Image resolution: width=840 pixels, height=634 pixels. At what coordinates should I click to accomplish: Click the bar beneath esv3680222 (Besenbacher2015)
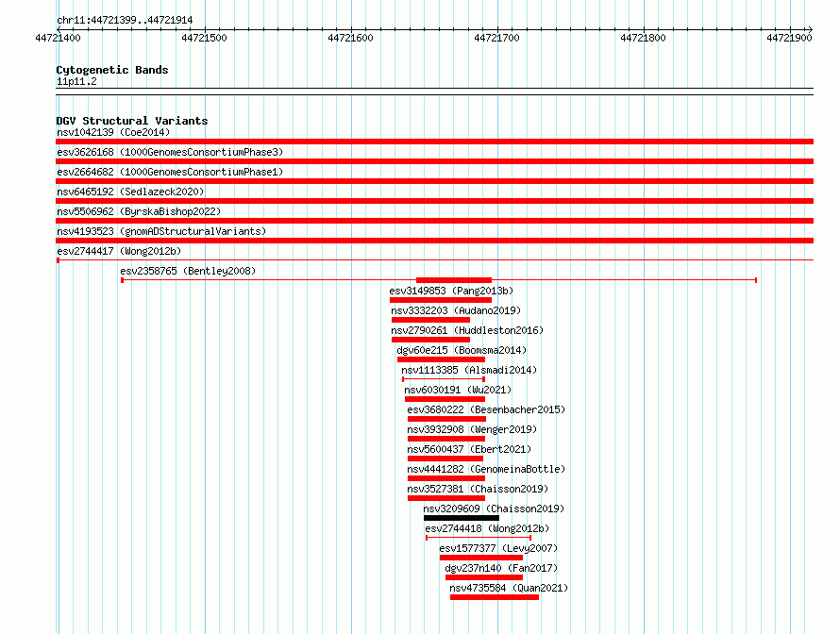click(x=446, y=419)
